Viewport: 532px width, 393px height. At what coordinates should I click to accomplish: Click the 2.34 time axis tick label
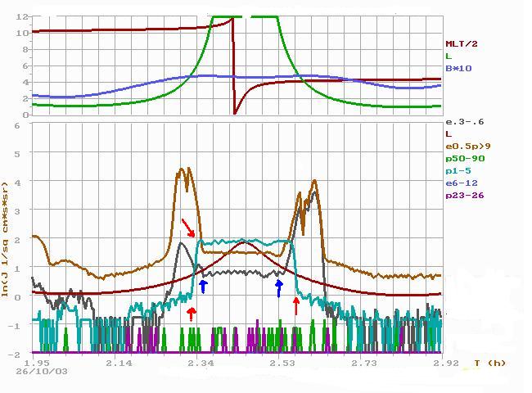pyautogui.click(x=201, y=362)
